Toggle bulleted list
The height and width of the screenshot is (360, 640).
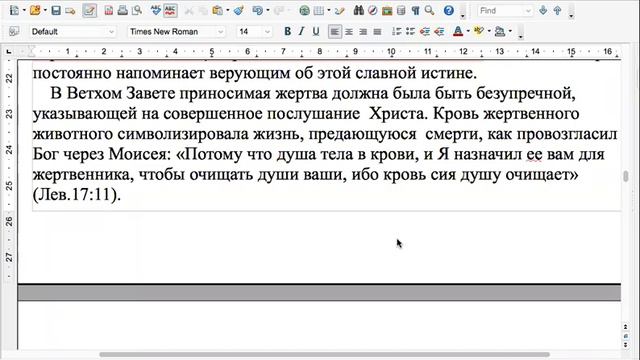(x=411, y=31)
